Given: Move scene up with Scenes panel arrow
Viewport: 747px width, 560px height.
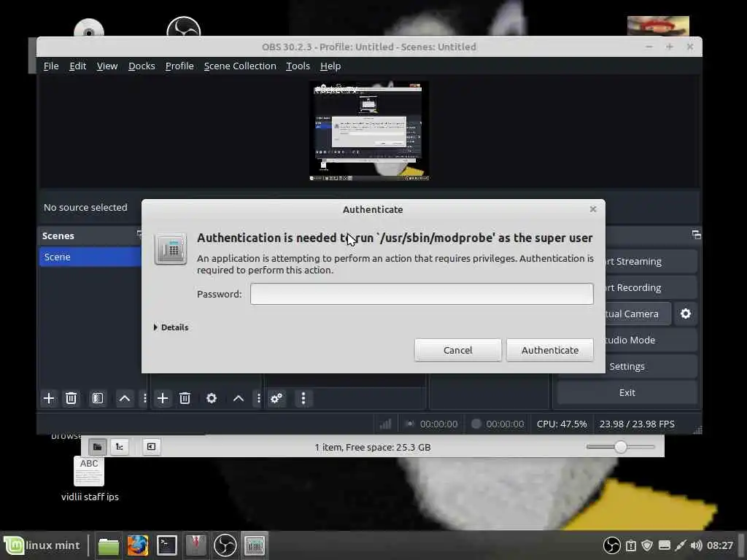Looking at the screenshot, I should point(124,398).
